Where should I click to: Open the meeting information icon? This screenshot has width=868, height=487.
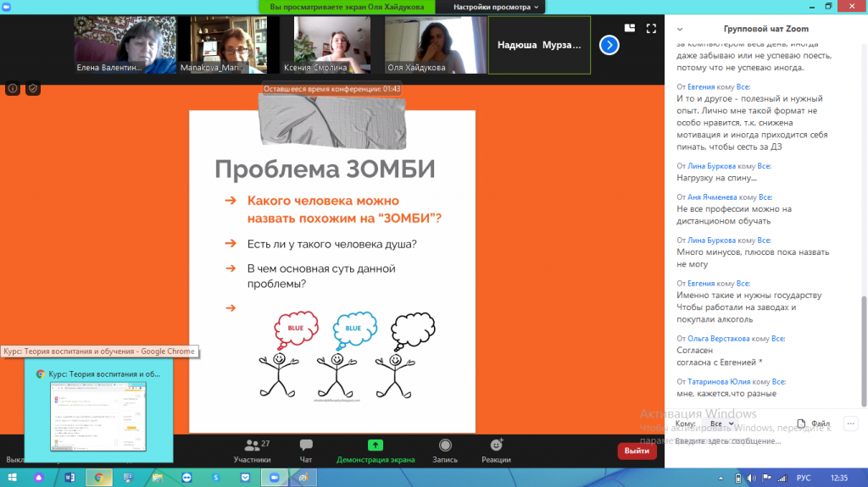pos(13,88)
